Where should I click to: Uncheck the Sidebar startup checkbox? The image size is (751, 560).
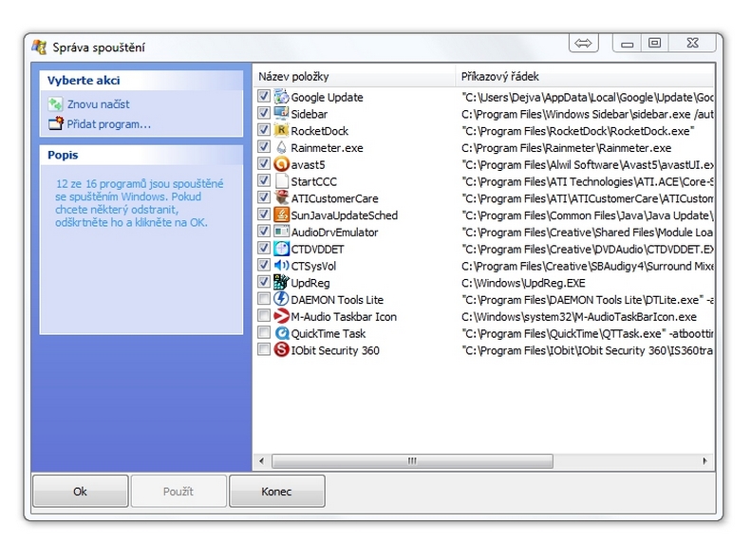click(264, 114)
